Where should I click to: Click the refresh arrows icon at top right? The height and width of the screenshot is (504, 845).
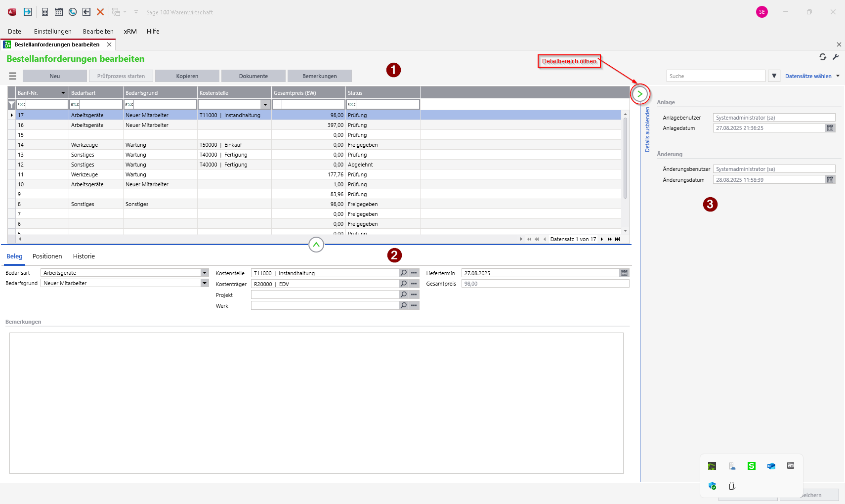pos(823,57)
